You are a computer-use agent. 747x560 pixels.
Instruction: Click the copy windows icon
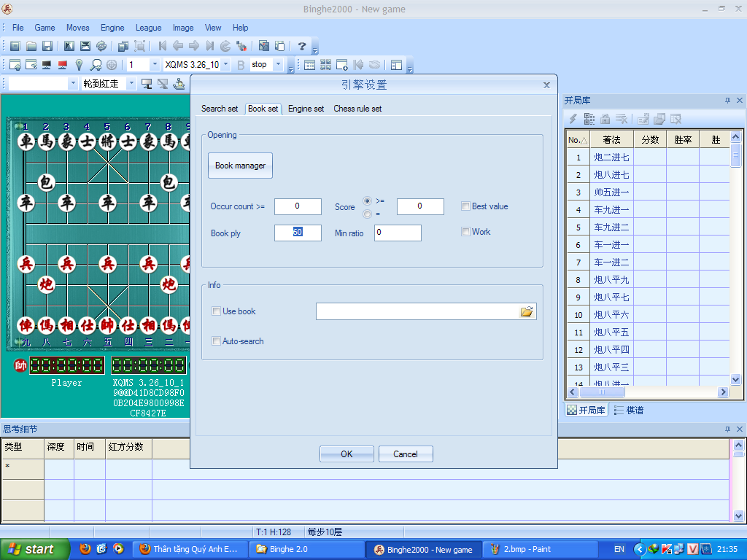(x=123, y=46)
